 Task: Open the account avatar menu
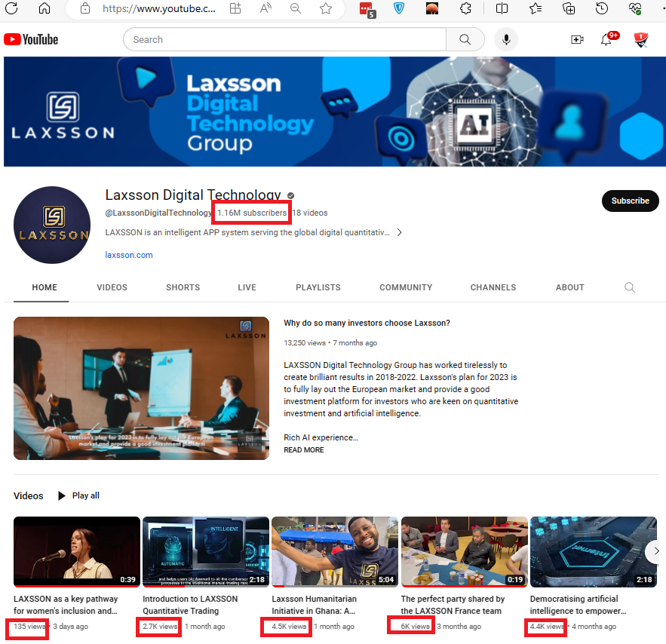coord(640,39)
